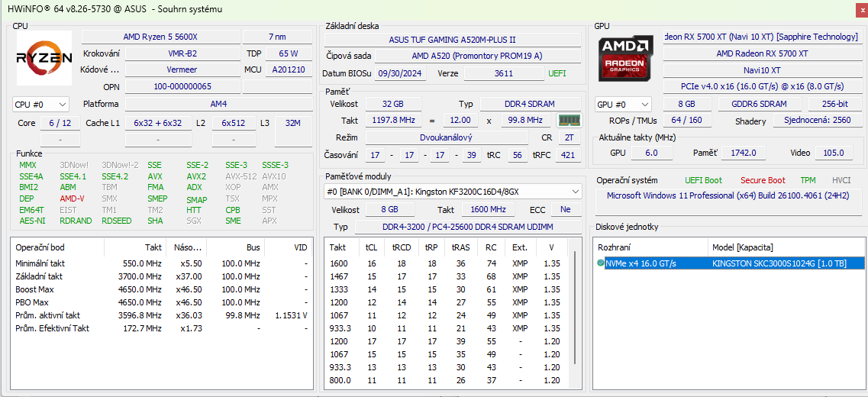This screenshot has height=397, width=868.
Task: Click the UEFI Boot status label
Action: (702, 180)
